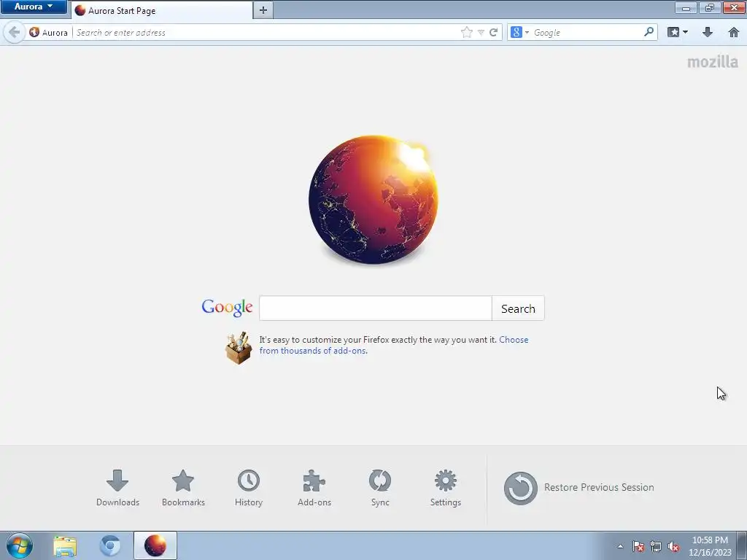Viewport: 747px width, 560px height.
Task: Click the magnifier search icon in toolbar
Action: (x=649, y=32)
